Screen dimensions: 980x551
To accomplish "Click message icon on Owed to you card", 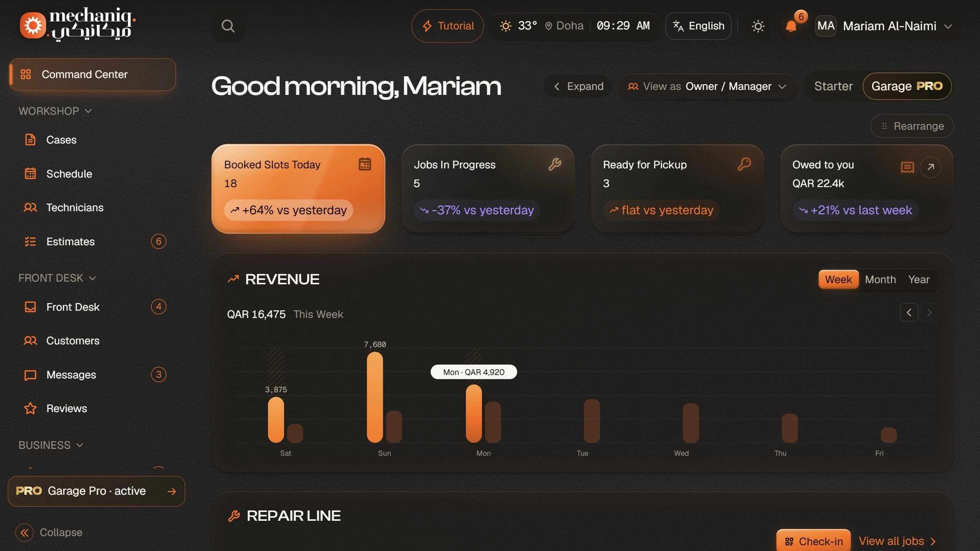I will (x=907, y=167).
